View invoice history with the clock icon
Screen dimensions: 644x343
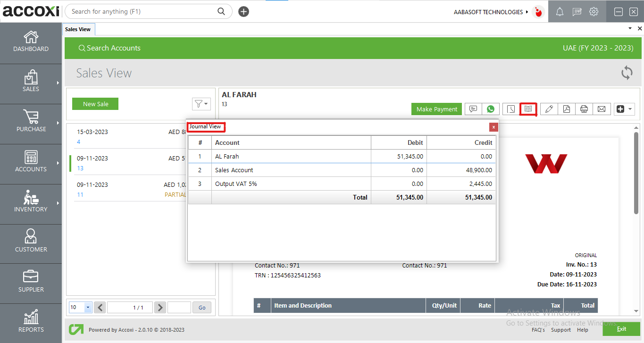[510, 109]
